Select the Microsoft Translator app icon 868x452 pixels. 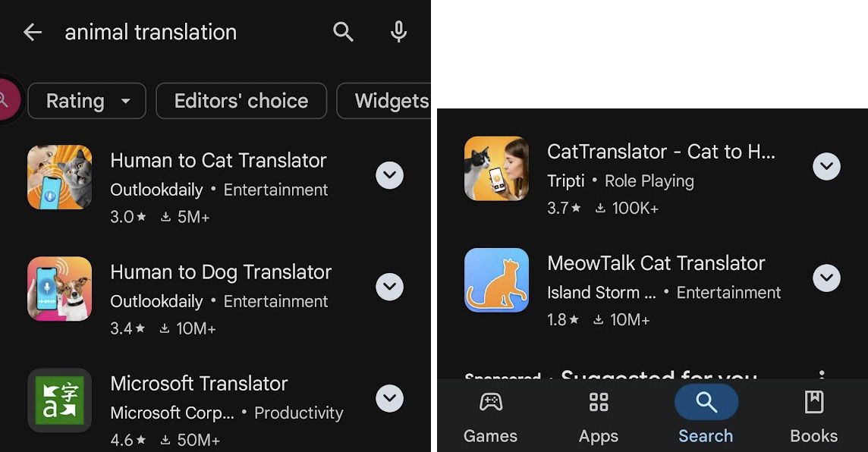pos(59,400)
